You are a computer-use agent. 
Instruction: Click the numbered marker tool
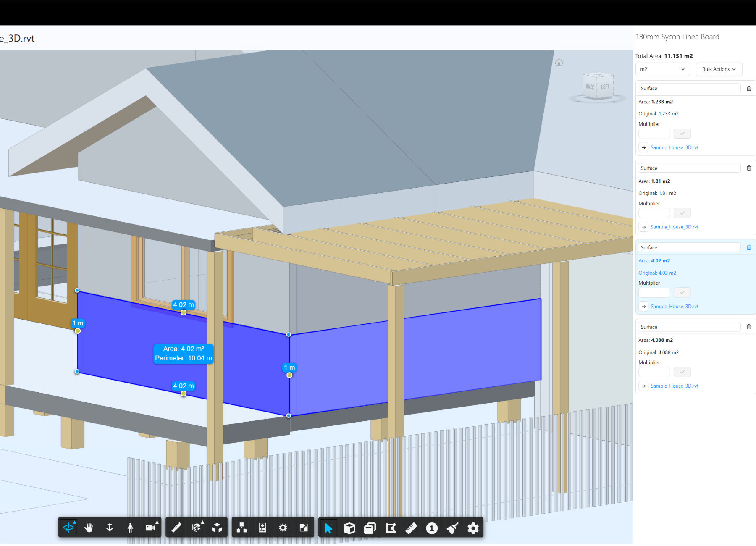click(431, 527)
